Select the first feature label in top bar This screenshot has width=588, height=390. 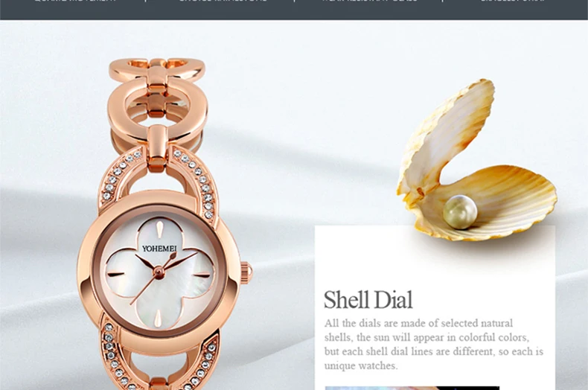coord(75,1)
